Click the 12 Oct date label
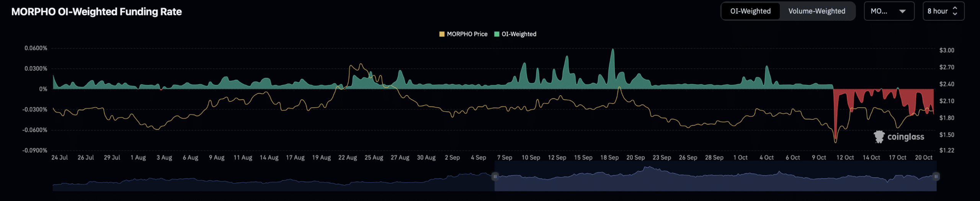 (845, 157)
